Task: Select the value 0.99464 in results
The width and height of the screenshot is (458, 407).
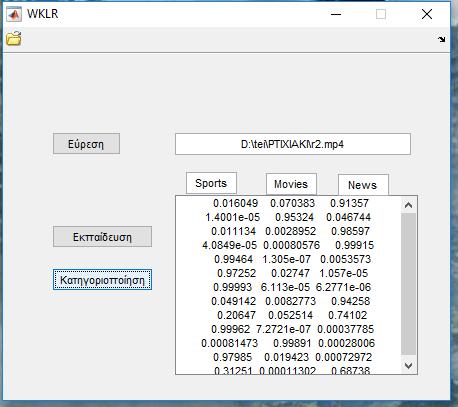Action: (x=233, y=259)
